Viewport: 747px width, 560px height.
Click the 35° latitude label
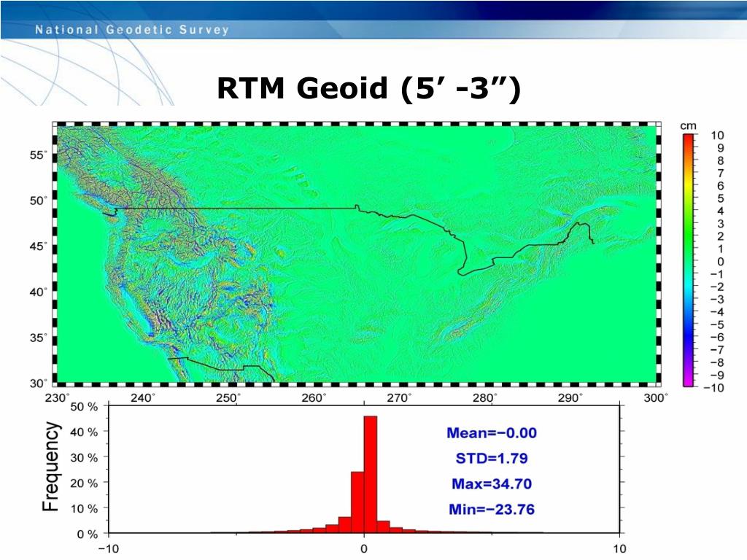click(x=39, y=338)
